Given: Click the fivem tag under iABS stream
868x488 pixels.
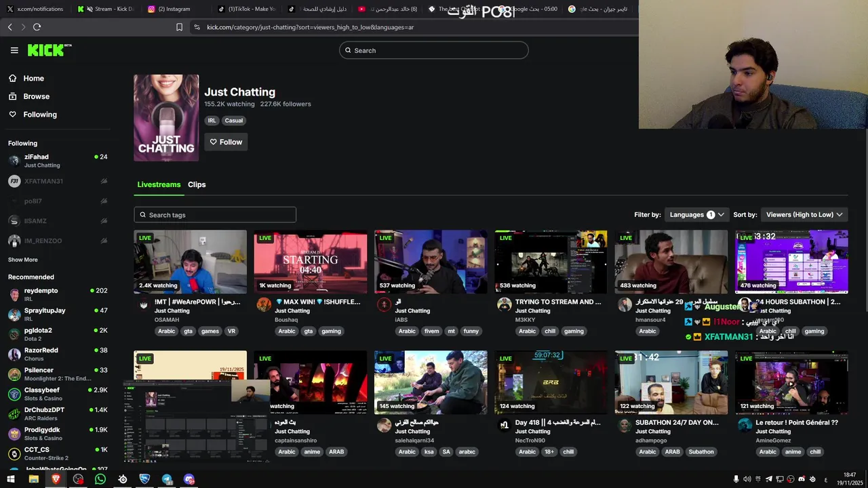Looking at the screenshot, I should pyautogui.click(x=431, y=331).
